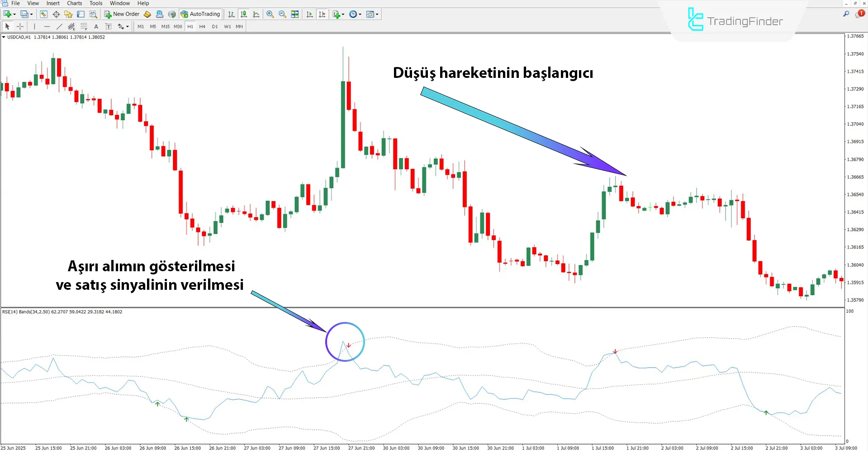868x451 pixels.
Task: Toggle AutoTrading on
Action: coord(200,14)
